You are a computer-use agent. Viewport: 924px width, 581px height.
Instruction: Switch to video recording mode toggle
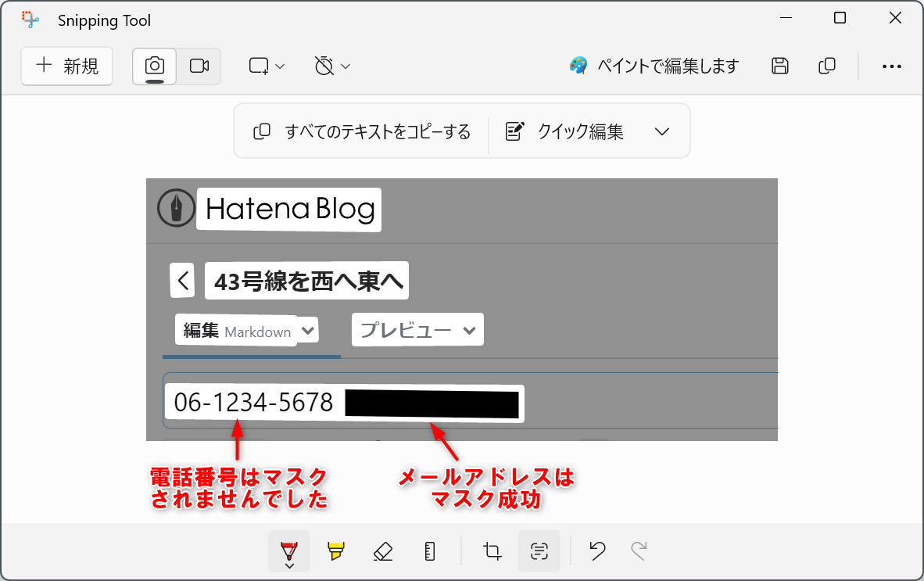[199, 66]
